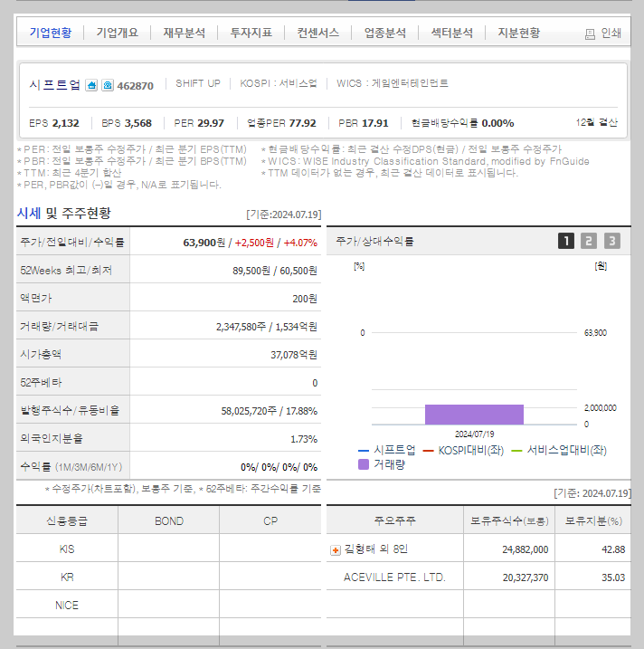The width and height of the screenshot is (644, 649).
Task: Click the NICE rating row
Action: [x=67, y=606]
